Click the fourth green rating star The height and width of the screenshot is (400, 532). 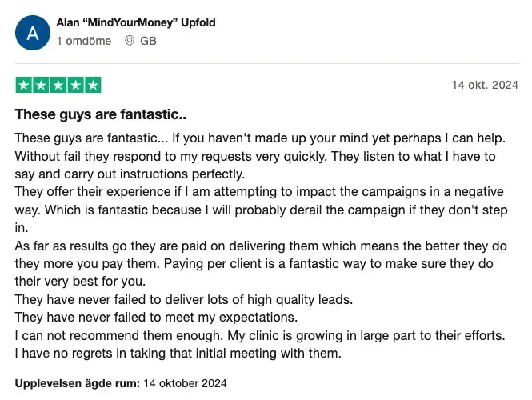[x=76, y=85]
